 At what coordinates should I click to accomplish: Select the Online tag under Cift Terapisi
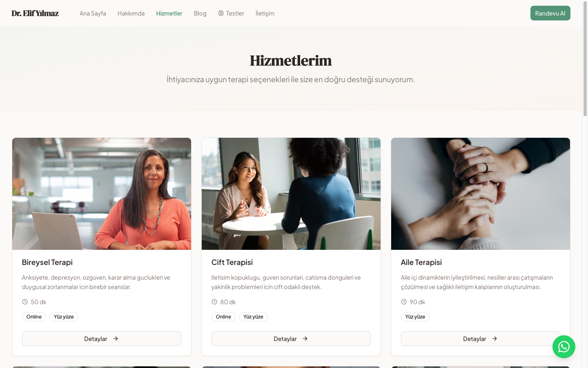tap(223, 317)
